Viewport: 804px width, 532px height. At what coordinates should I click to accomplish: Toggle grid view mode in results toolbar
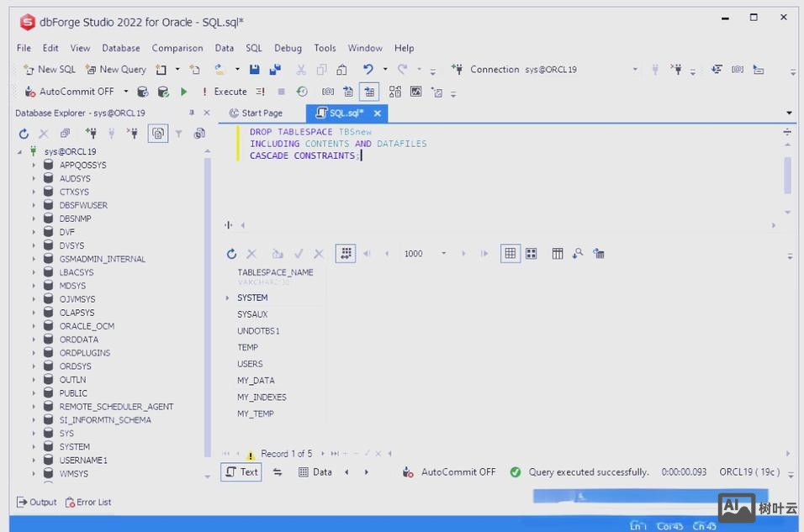tap(510, 254)
